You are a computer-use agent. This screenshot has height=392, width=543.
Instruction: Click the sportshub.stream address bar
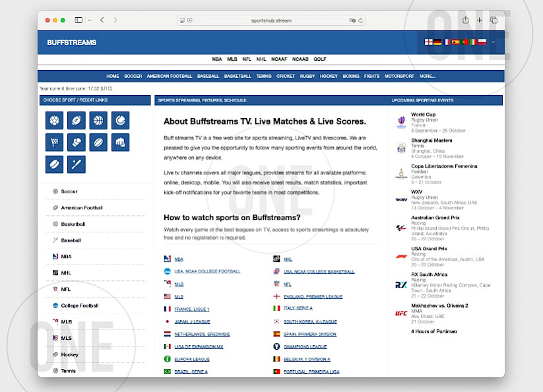(x=271, y=20)
